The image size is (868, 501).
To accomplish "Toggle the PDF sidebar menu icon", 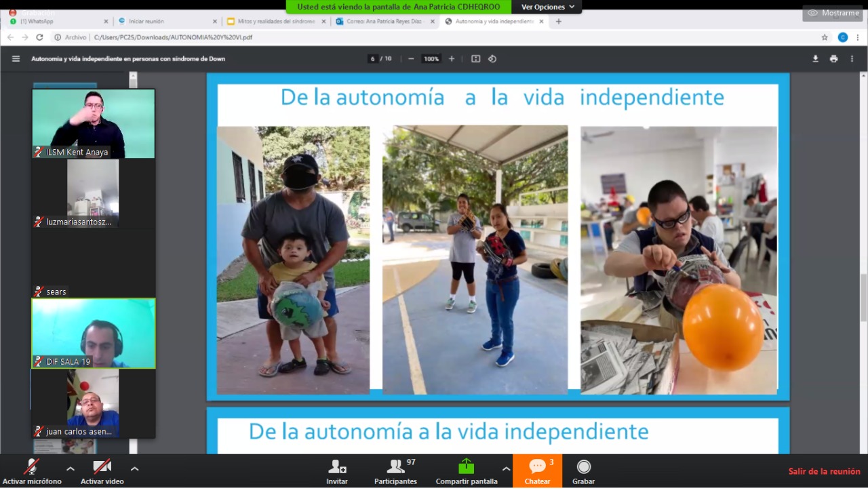I will [16, 59].
